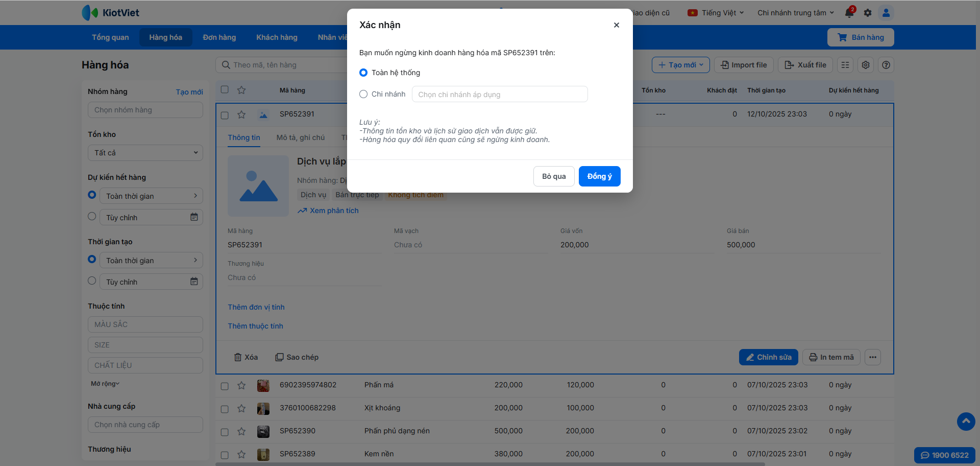Image resolution: width=980 pixels, height=466 pixels.
Task: Click the Bỏ qua button
Action: point(554,176)
